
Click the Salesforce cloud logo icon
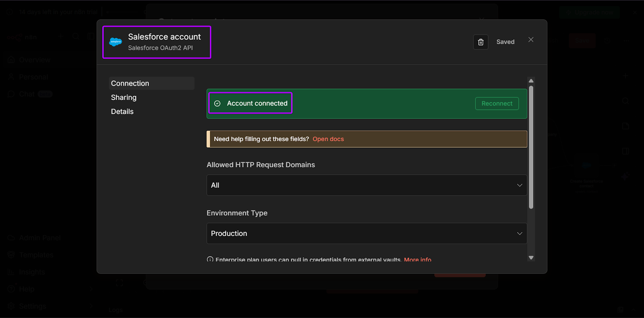pos(116,42)
